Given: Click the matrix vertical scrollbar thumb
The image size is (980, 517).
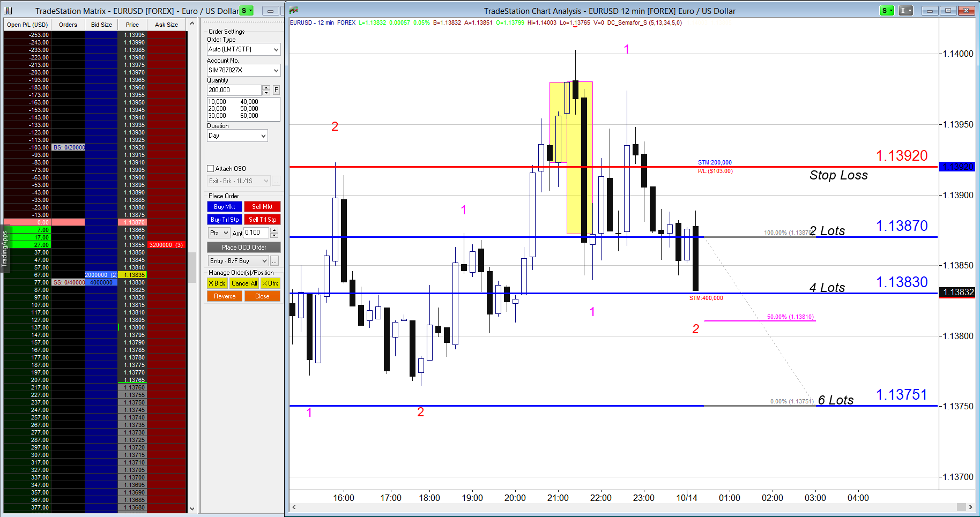Looking at the screenshot, I should (x=192, y=267).
